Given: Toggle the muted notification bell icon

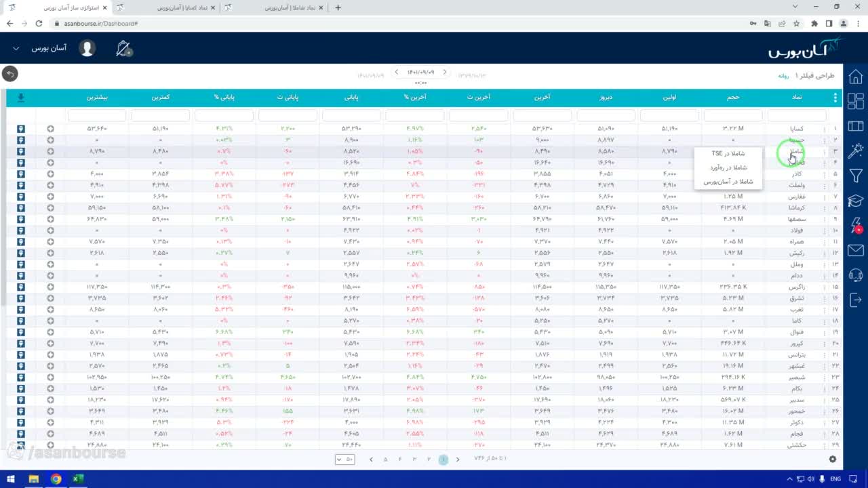Looking at the screenshot, I should (123, 48).
